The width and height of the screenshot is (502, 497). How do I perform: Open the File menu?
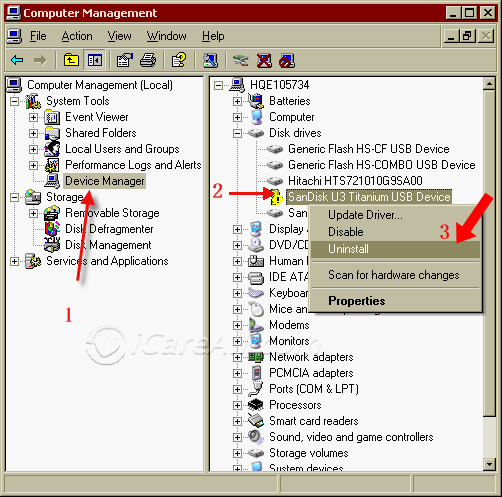pos(38,36)
